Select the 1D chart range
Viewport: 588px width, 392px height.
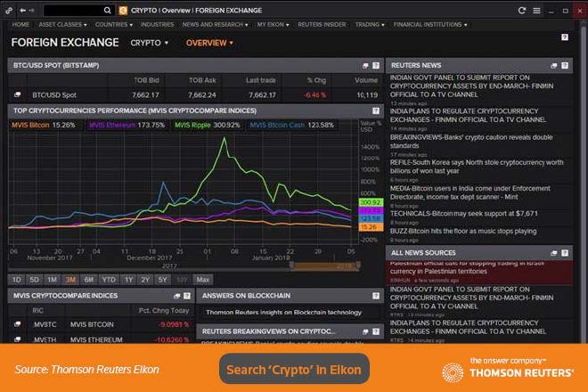point(17,280)
